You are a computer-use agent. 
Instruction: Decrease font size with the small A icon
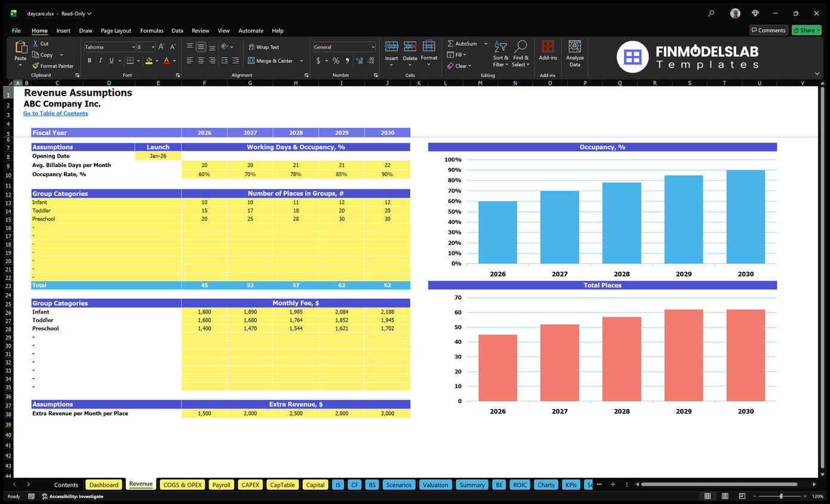pyautogui.click(x=173, y=47)
